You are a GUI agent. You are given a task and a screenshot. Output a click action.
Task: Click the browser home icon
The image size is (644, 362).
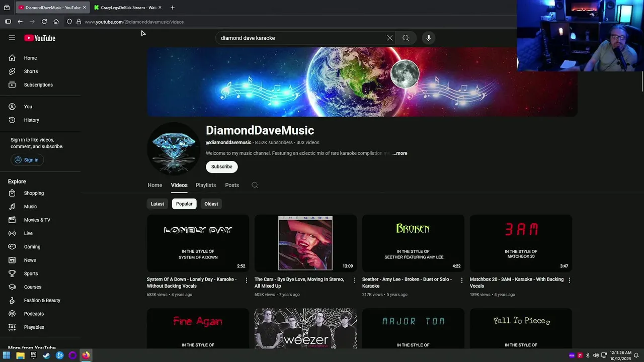coord(56,22)
